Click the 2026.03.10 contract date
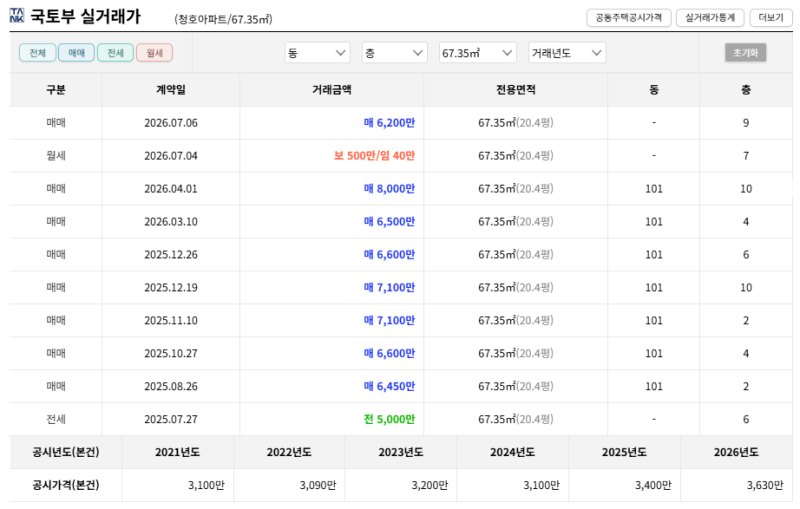 170,222
